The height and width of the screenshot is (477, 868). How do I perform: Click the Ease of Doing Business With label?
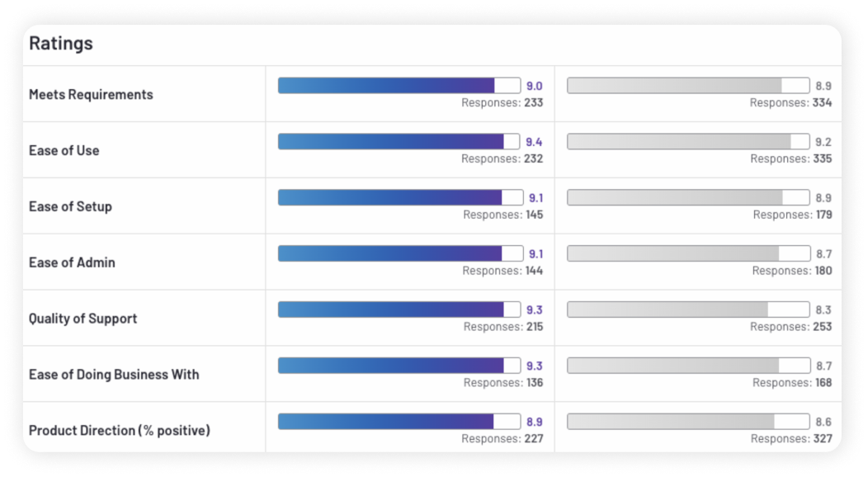(114, 375)
